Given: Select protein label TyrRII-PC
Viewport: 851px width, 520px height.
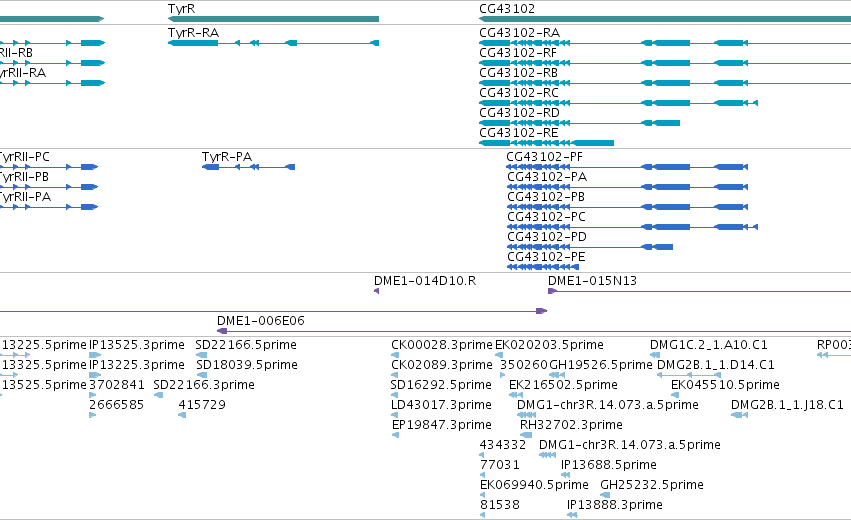Looking at the screenshot, I should coord(24,157).
